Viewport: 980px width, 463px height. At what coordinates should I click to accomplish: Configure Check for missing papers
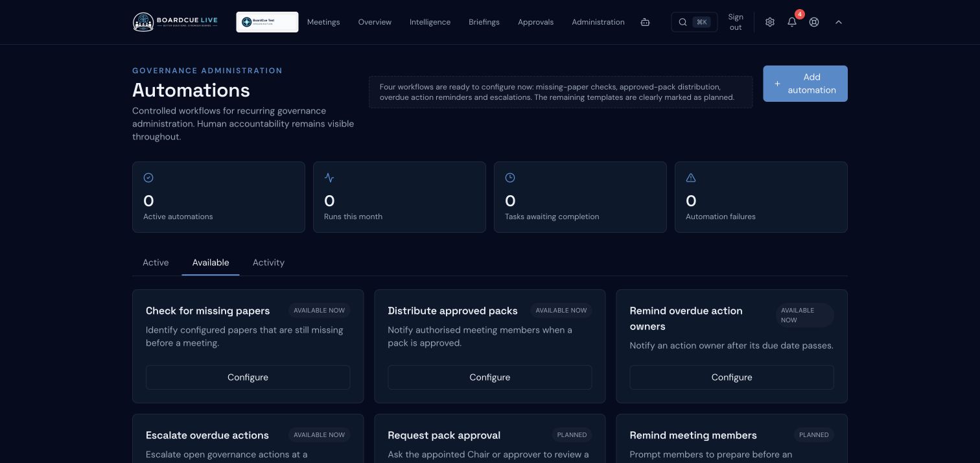click(248, 377)
